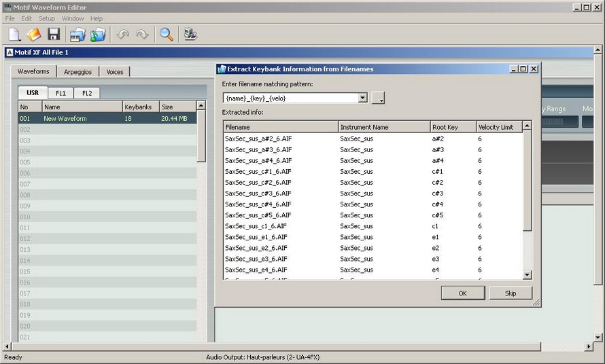The image size is (605, 364).
Task: Click the Redo arrow icon
Action: pos(142,35)
